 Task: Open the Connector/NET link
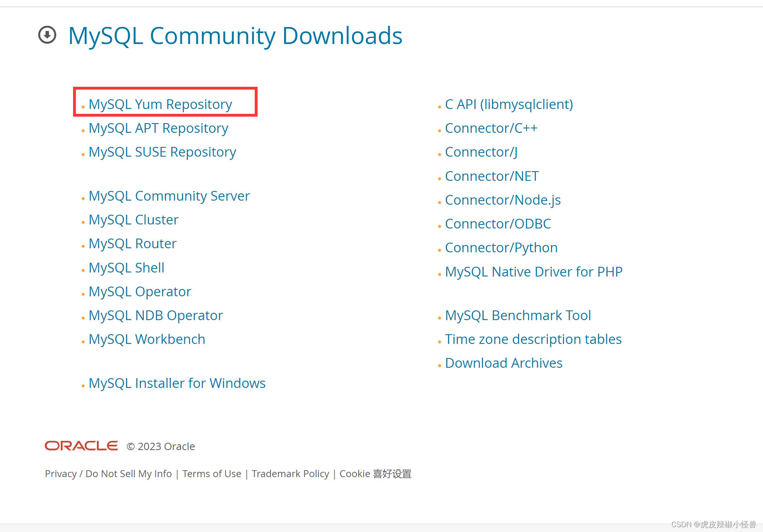[x=492, y=176]
